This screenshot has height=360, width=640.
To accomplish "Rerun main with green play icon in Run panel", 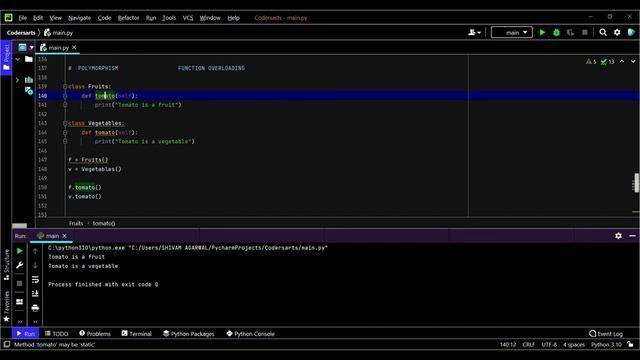I will 20,251.
